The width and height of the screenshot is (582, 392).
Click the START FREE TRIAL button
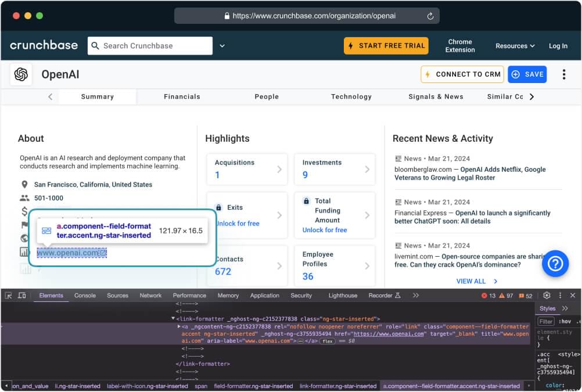(386, 46)
